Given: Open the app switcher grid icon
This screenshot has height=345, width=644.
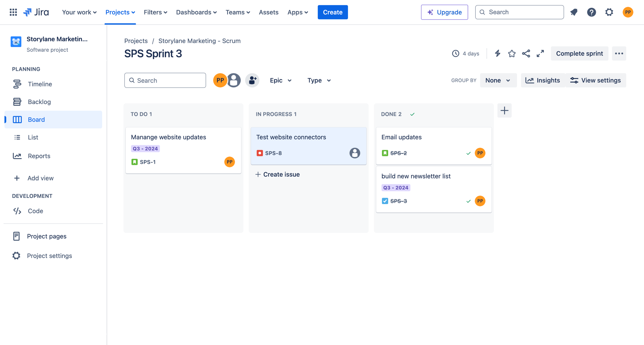Looking at the screenshot, I should [x=13, y=12].
